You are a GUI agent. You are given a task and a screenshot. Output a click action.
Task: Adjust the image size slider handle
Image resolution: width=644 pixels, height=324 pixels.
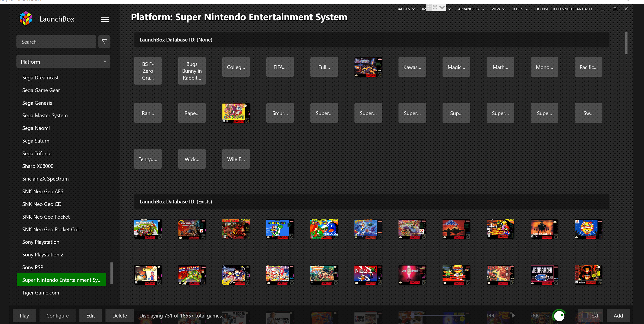click(x=412, y=315)
